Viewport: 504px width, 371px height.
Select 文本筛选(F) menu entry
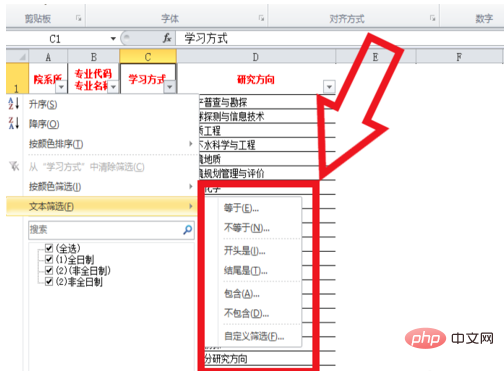coord(102,206)
